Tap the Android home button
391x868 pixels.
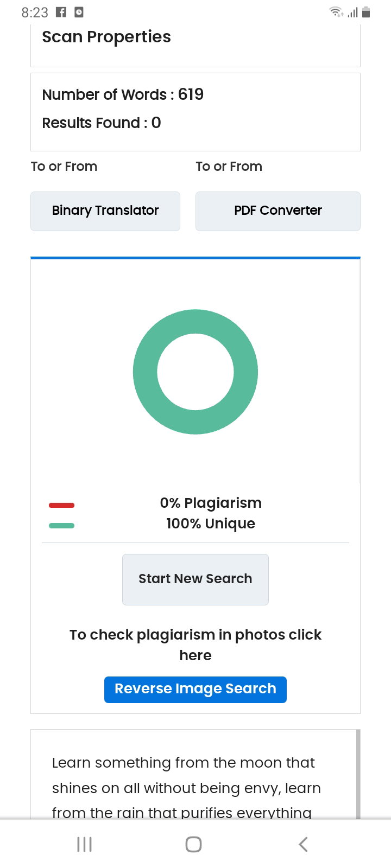[194, 844]
